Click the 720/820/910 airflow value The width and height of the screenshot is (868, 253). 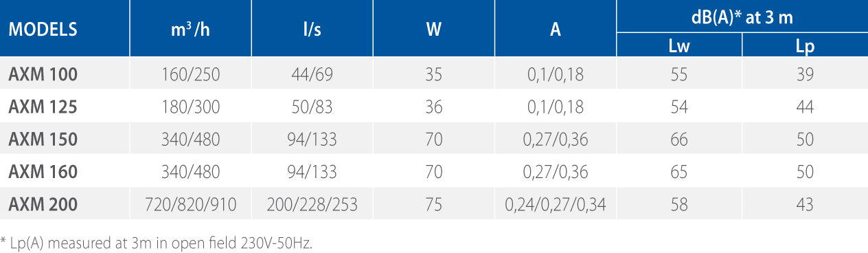tap(191, 204)
